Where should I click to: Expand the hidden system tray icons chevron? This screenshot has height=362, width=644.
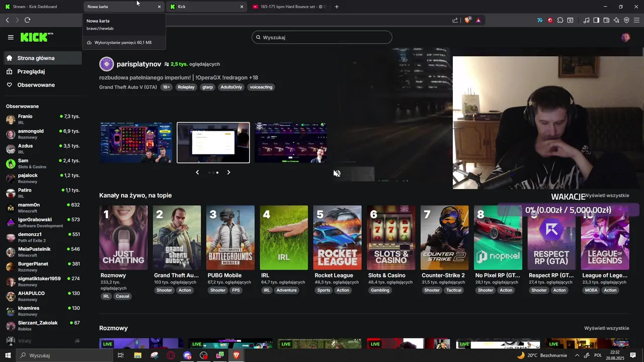point(577,355)
